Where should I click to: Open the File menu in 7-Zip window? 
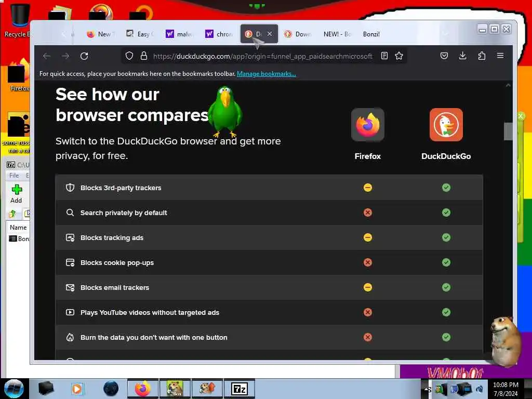click(14, 176)
